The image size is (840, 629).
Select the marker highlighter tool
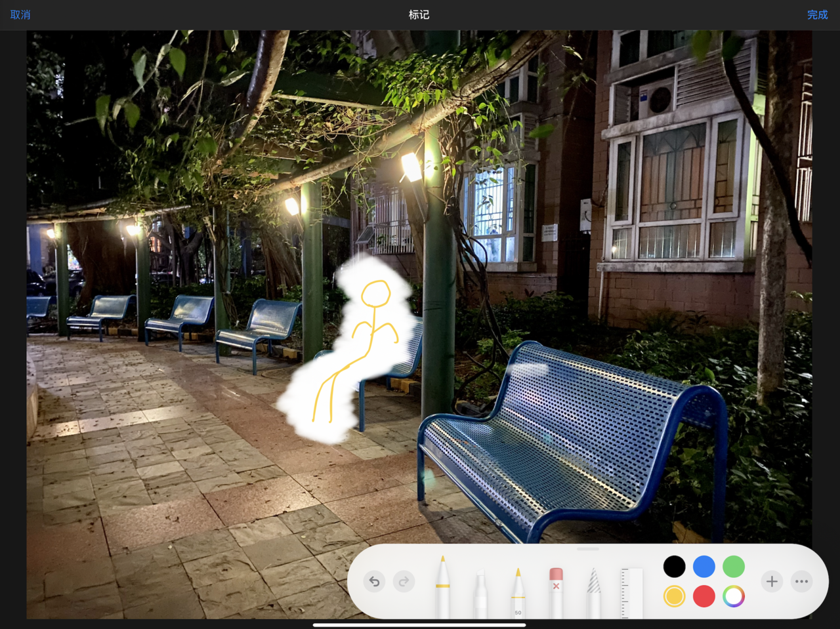pos(480,594)
